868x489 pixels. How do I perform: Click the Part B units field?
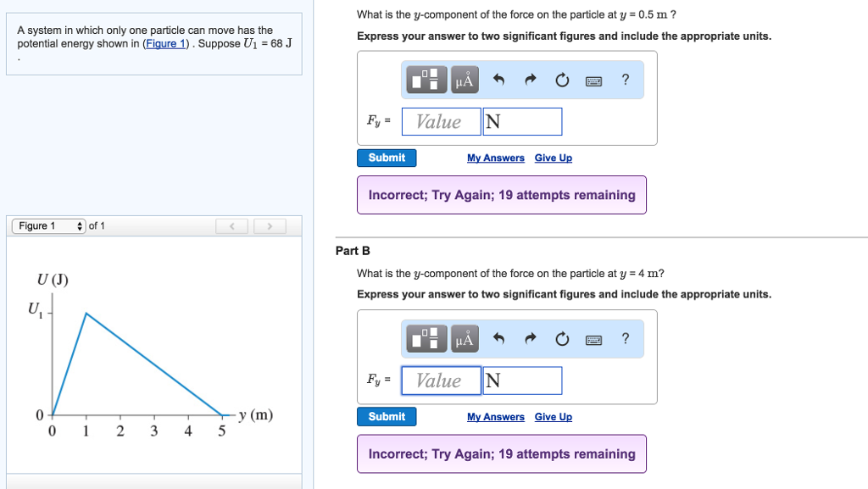(521, 381)
